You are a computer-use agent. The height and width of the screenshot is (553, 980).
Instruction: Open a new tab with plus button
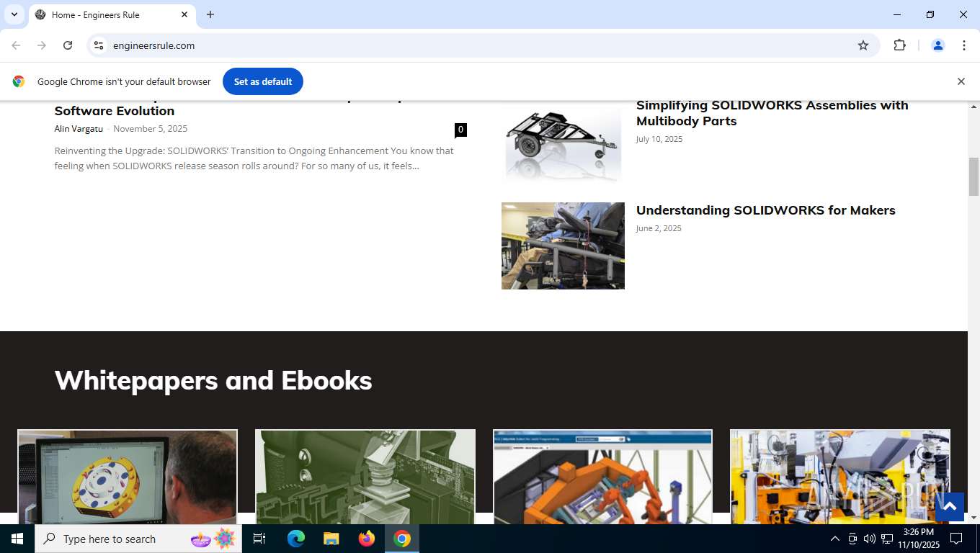[x=210, y=14]
